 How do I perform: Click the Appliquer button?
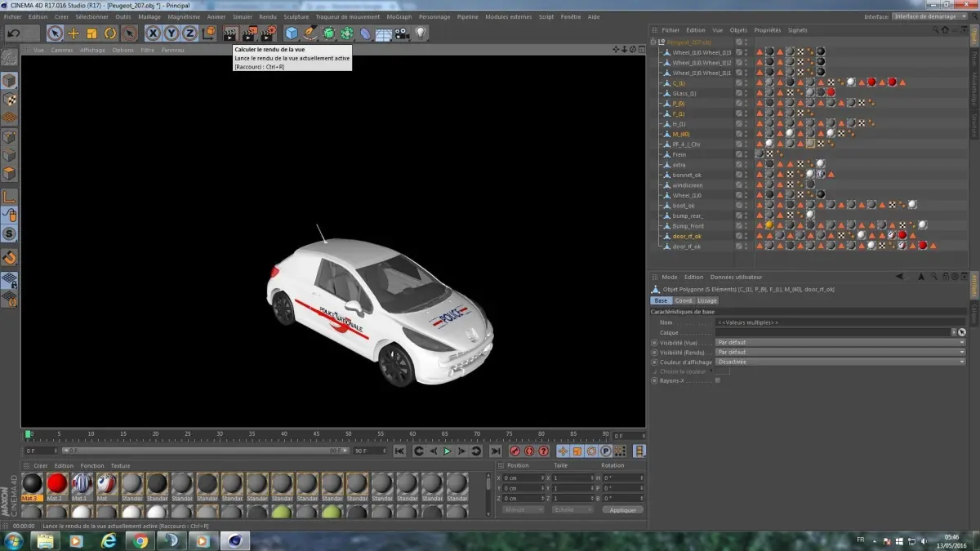point(622,509)
